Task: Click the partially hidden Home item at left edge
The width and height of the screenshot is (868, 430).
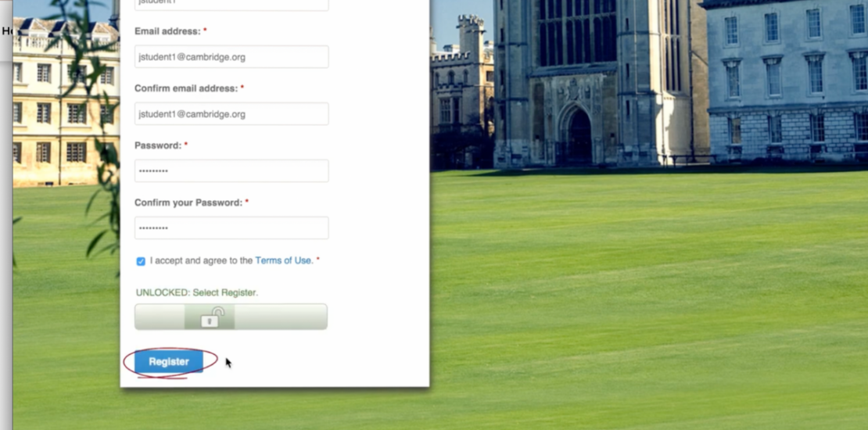Action: click(x=6, y=31)
